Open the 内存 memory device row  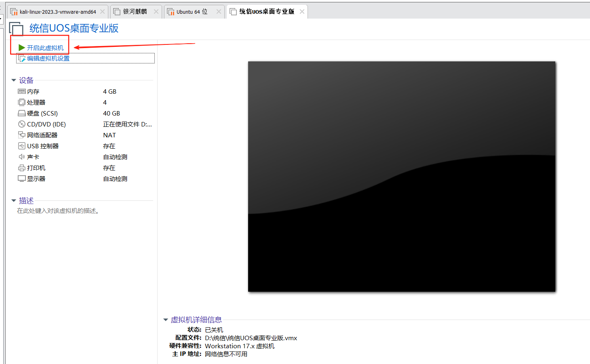(x=85, y=92)
